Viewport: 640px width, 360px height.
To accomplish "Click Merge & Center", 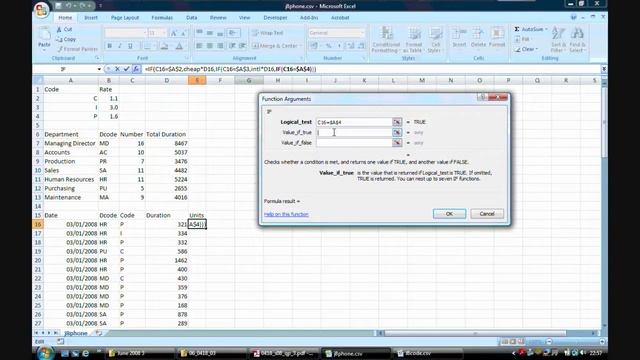I will coord(276,46).
